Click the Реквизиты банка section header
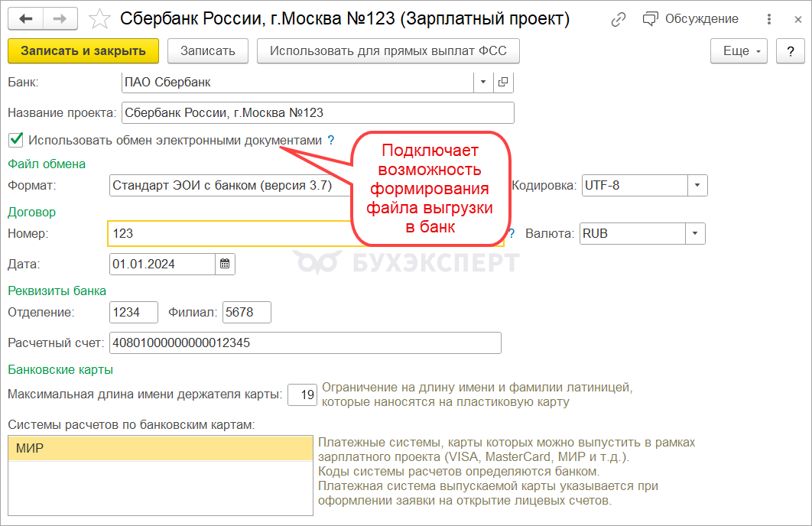 pos(57,291)
